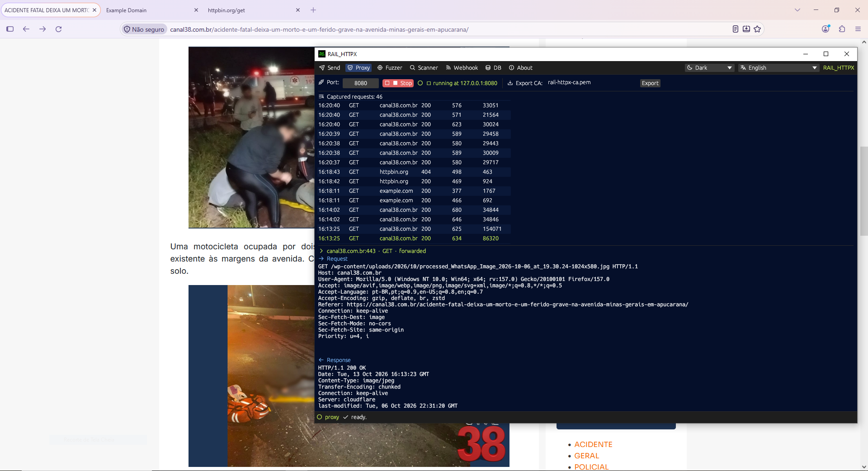The image size is (868, 471).
Task: Open the browser extensions icon
Action: (x=842, y=29)
